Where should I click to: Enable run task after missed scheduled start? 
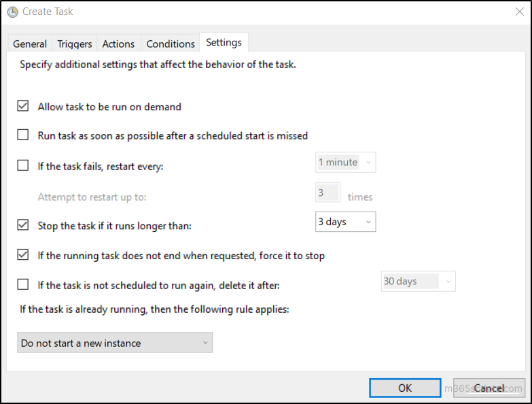[x=23, y=135]
